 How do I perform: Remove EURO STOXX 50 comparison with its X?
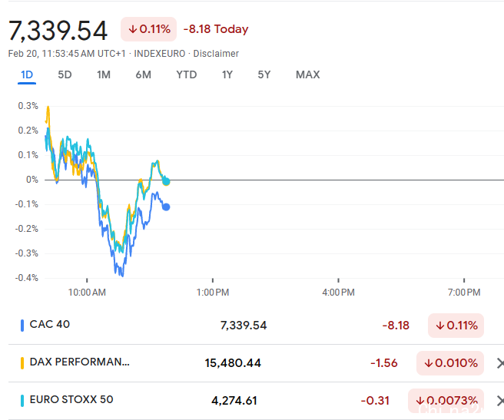coord(500,401)
